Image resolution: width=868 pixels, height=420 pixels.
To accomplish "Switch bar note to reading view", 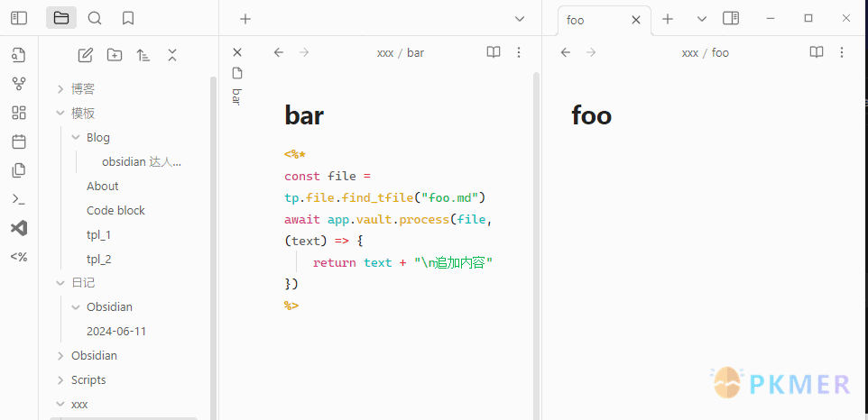I will point(494,52).
